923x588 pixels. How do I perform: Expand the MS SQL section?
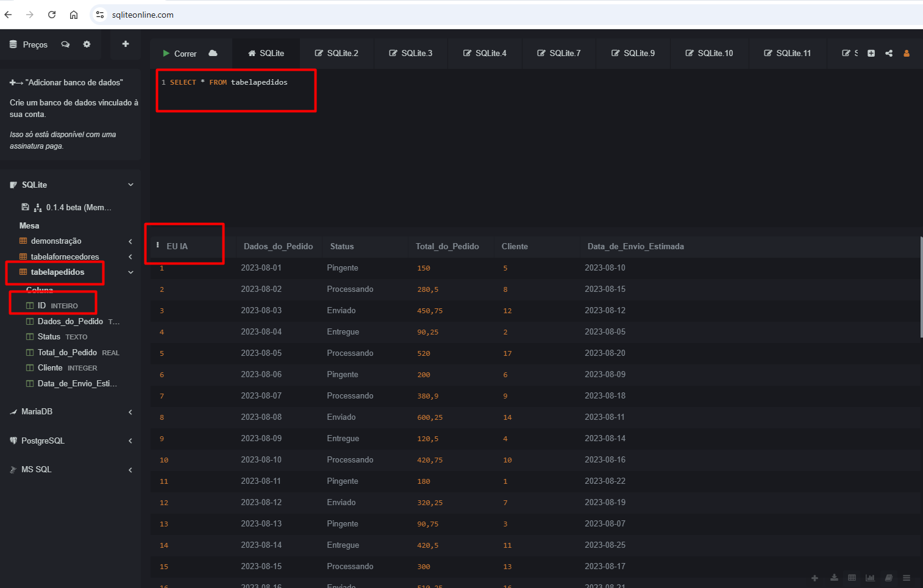click(x=130, y=470)
